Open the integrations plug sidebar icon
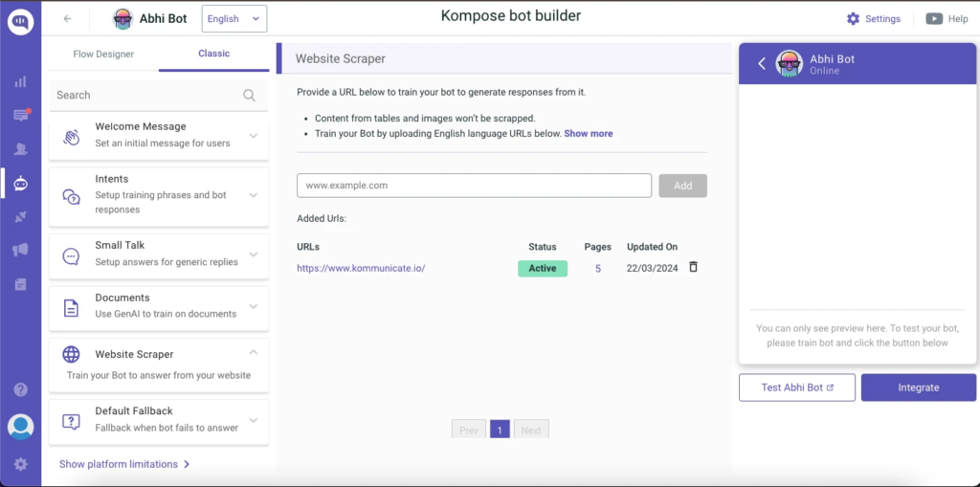The width and height of the screenshot is (980, 487). (21, 217)
